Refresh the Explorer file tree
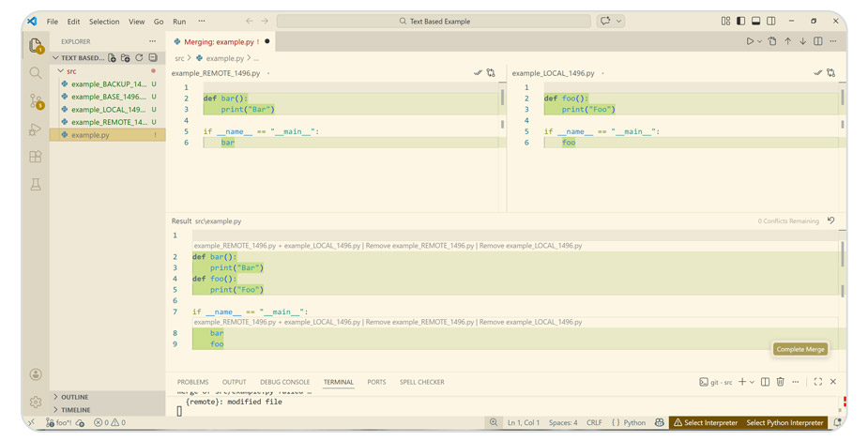This screenshot has height=441, width=868. [x=139, y=58]
